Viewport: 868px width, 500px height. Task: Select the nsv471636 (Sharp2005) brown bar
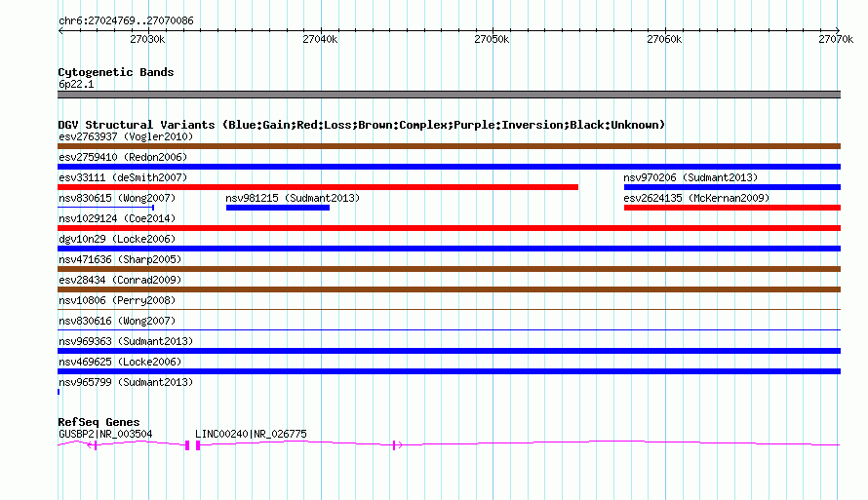449,269
